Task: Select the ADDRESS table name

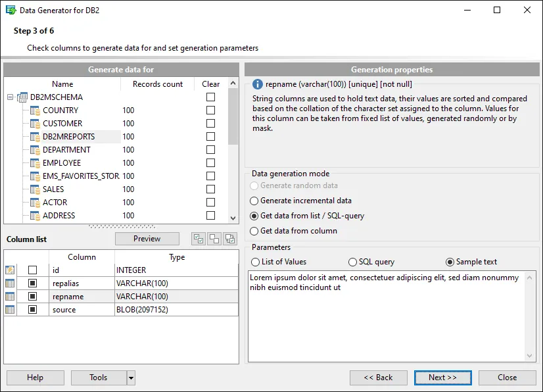Action: (59, 216)
